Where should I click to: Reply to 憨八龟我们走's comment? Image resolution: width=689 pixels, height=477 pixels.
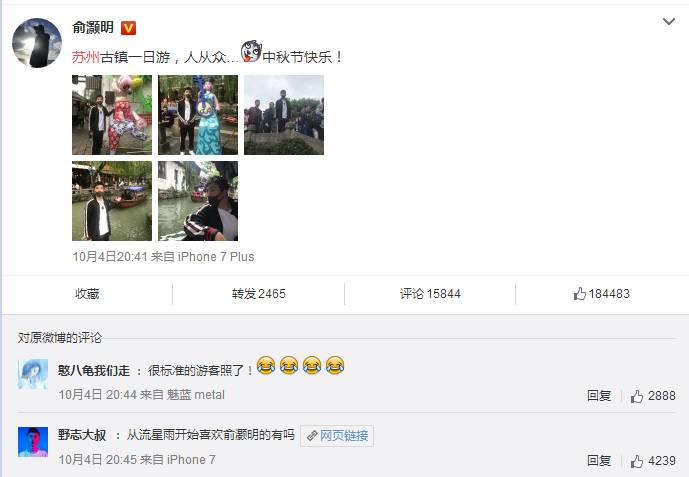click(x=599, y=396)
